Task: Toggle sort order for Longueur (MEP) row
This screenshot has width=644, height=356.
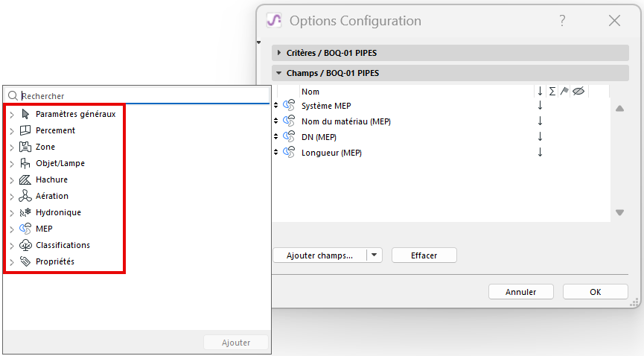Action: click(x=540, y=153)
